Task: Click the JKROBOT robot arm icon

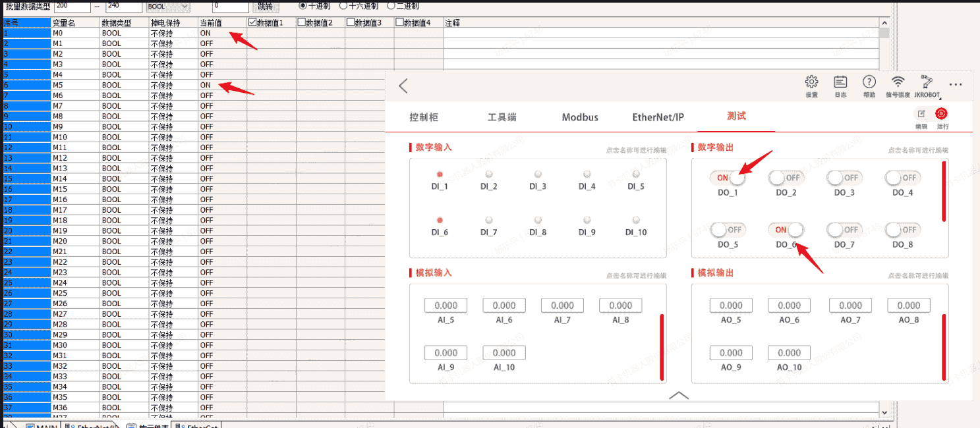Action: [927, 82]
